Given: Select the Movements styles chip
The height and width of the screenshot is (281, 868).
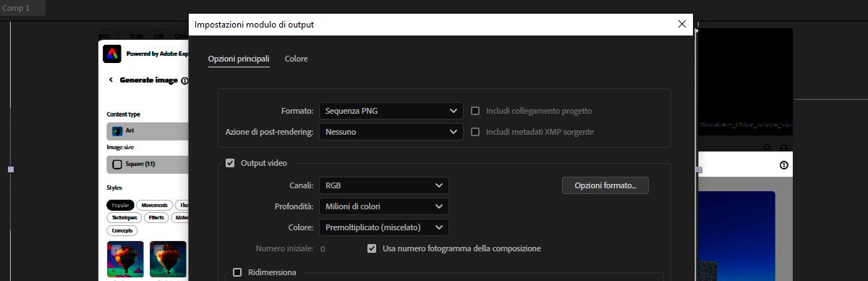Looking at the screenshot, I should point(155,205).
